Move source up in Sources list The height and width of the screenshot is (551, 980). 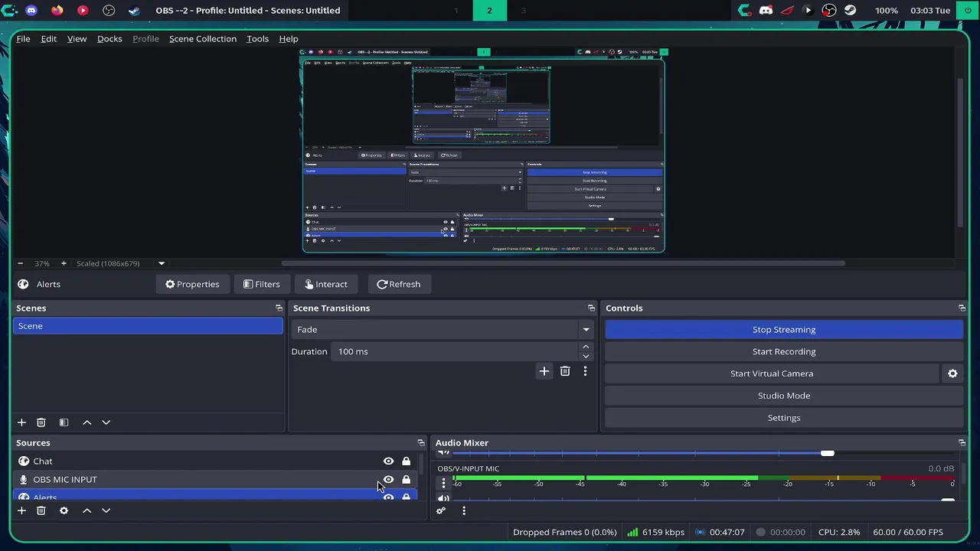(x=87, y=510)
